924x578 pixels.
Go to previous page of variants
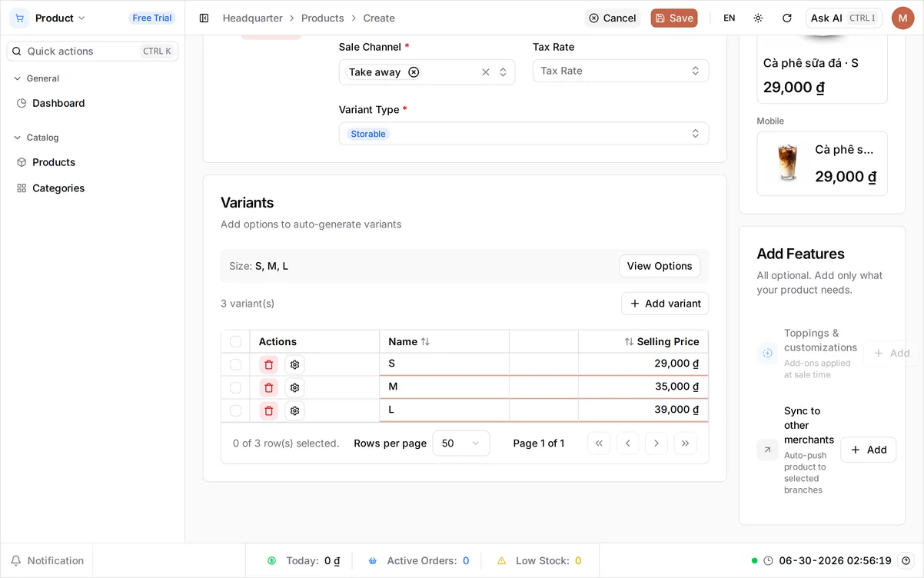point(628,443)
